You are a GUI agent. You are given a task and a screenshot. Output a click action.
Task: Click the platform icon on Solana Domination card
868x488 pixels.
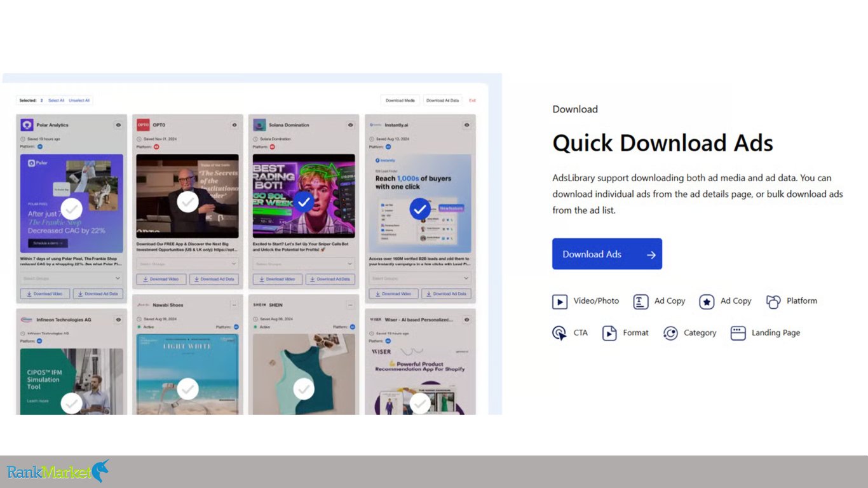click(x=273, y=147)
